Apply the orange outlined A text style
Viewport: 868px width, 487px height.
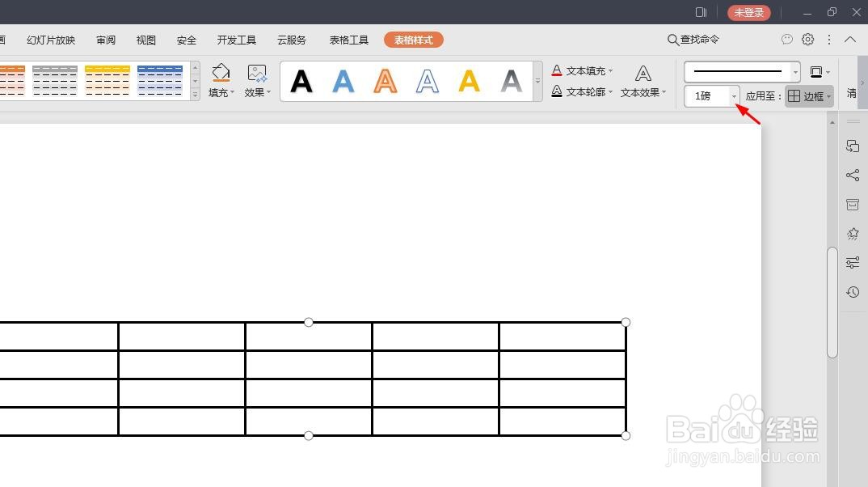tap(386, 82)
